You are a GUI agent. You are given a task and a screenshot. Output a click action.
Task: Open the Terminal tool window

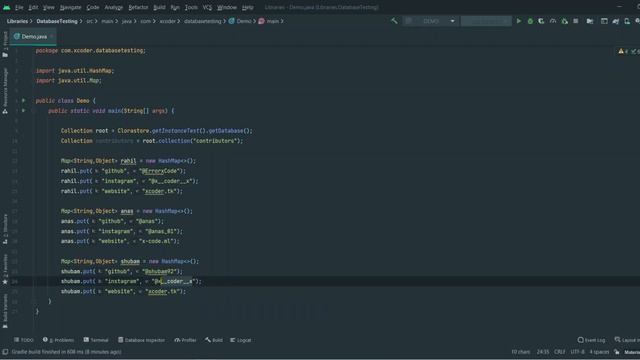[x=96, y=340]
